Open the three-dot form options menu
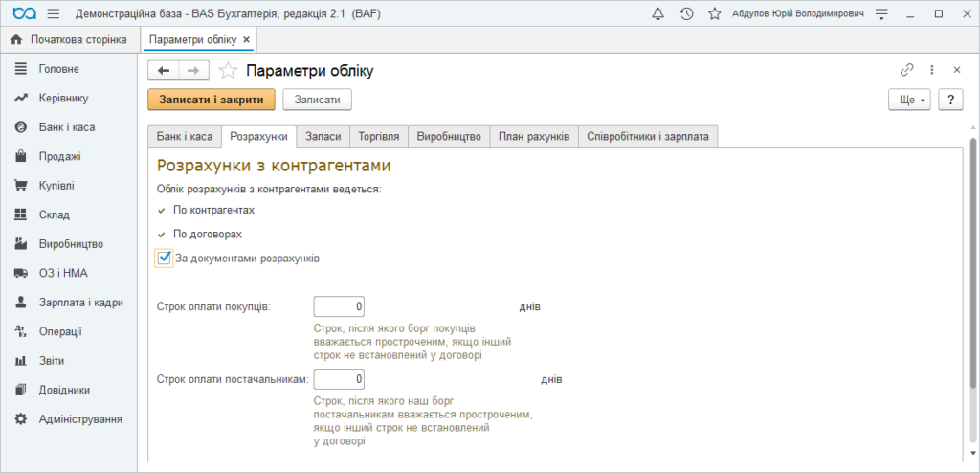Viewport: 980px width, 473px height. point(931,70)
